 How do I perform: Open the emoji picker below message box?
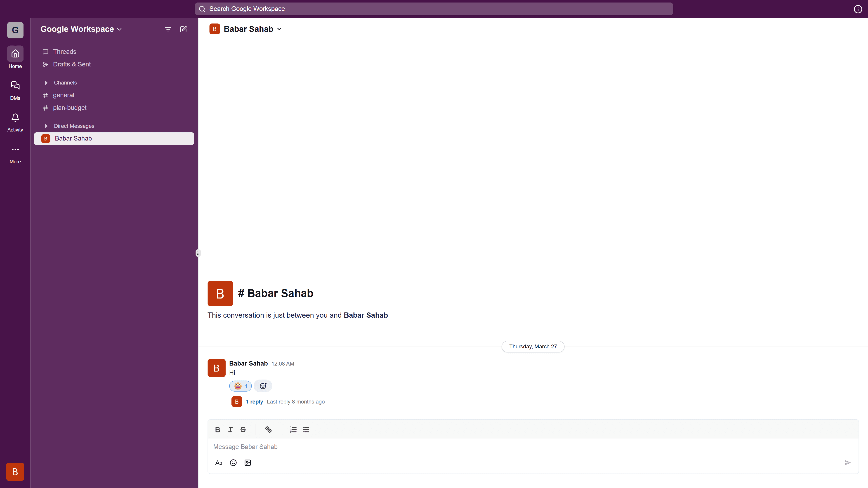pyautogui.click(x=233, y=462)
